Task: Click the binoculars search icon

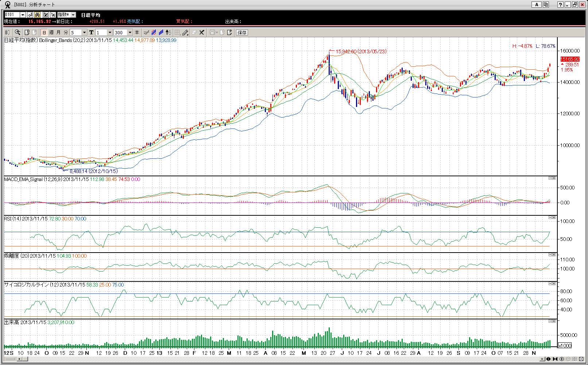Action: click(38, 15)
